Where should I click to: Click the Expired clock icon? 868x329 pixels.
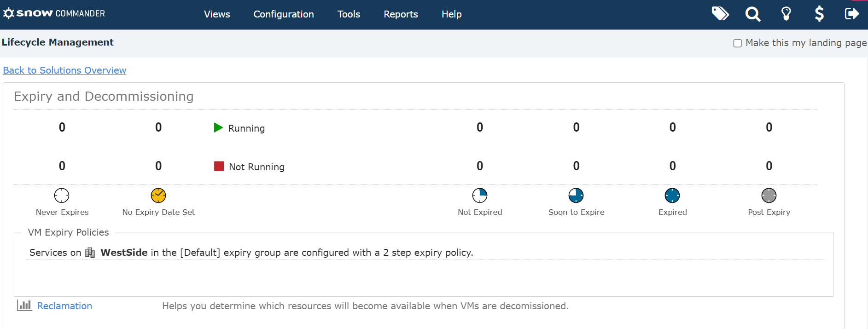tap(672, 196)
